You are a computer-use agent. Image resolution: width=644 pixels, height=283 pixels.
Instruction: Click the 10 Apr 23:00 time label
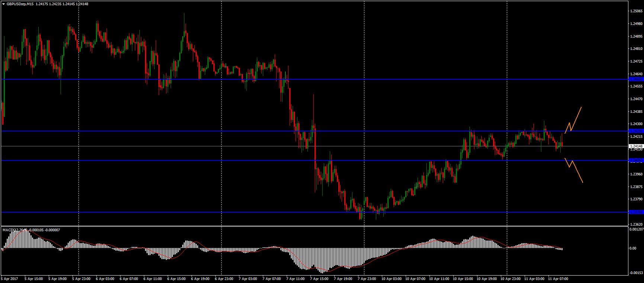511,279
